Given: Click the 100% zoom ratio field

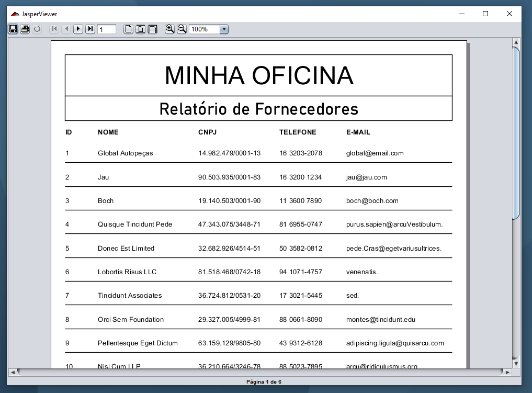Looking at the screenshot, I should pos(205,29).
